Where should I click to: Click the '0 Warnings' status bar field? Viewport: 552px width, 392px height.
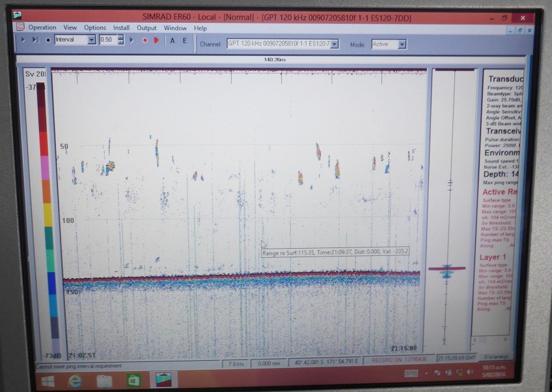click(x=497, y=359)
